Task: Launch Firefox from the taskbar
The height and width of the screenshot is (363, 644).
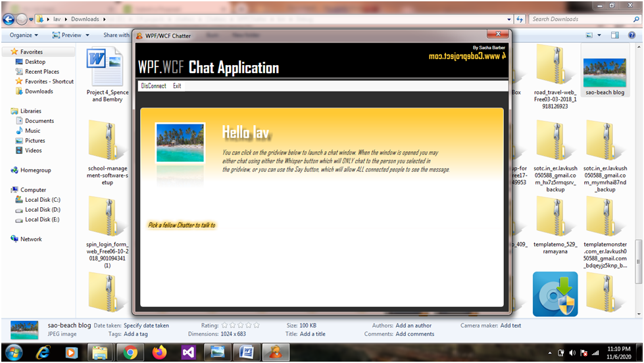Action: click(159, 352)
